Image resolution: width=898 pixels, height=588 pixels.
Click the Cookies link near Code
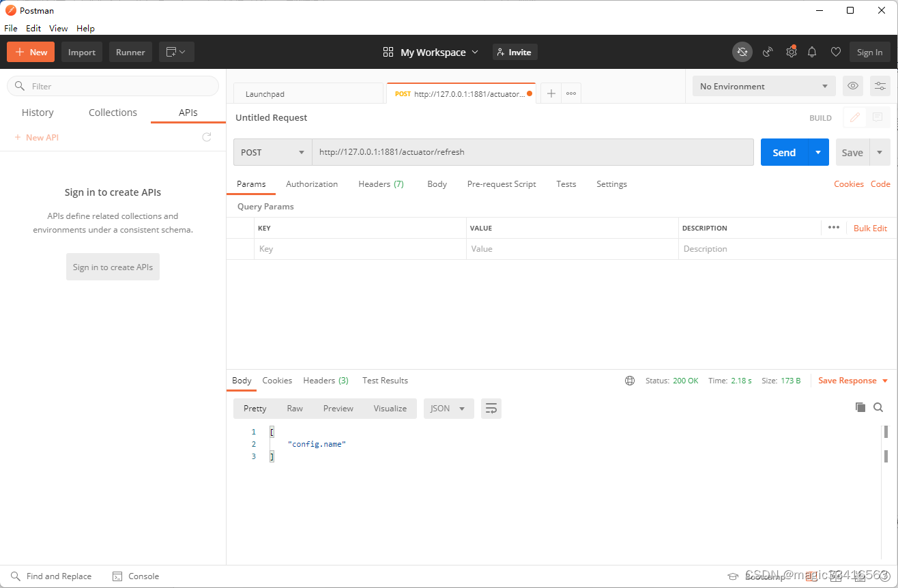point(848,184)
